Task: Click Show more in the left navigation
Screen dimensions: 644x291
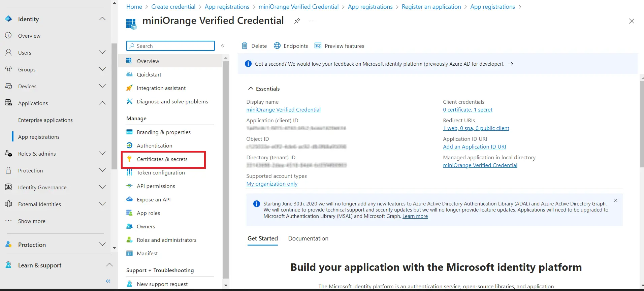Action: 32,221
